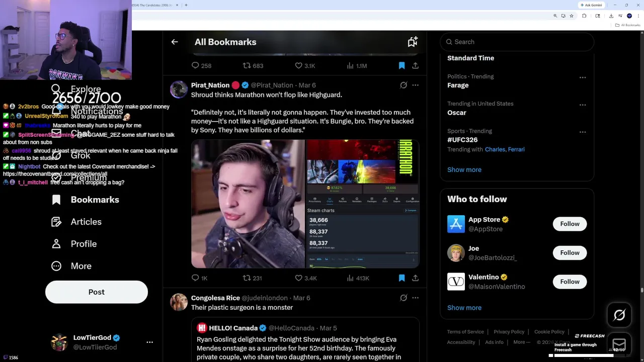Open Articles in the sidebar
Viewport: 644px width, 362px height.
point(76,222)
